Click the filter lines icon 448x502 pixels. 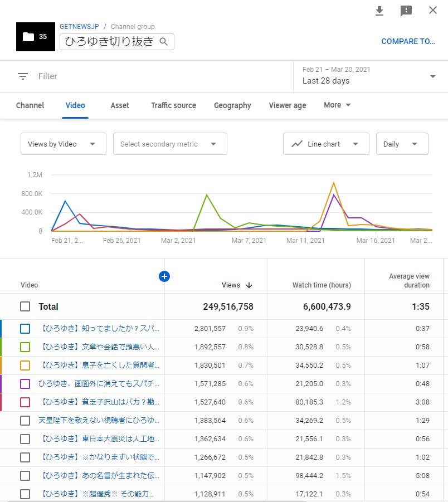click(23, 76)
